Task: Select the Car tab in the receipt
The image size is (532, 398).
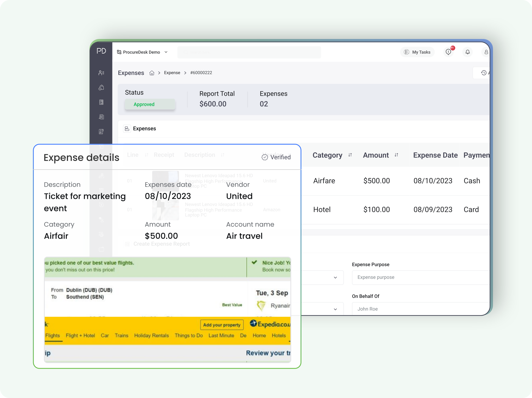Action: pyautogui.click(x=105, y=336)
